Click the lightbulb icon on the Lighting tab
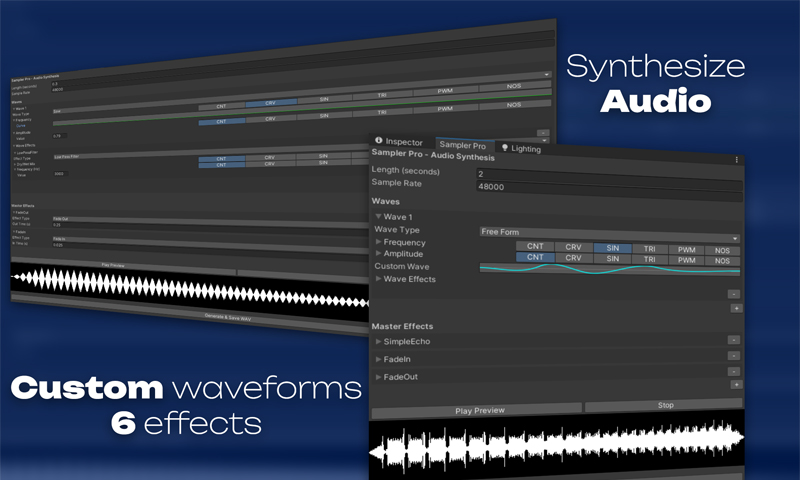800x480 pixels. pos(504,148)
